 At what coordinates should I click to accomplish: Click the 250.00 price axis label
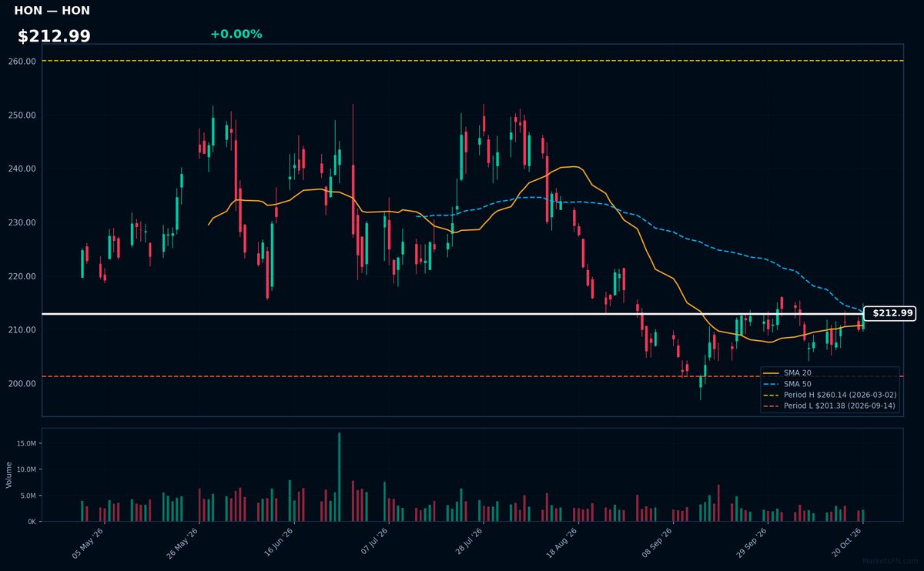tap(23, 115)
